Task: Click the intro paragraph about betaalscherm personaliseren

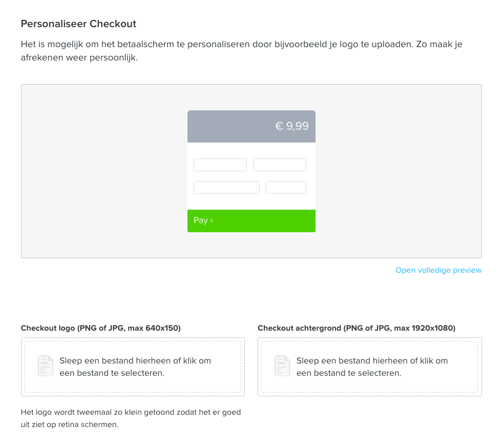Action: (242, 51)
